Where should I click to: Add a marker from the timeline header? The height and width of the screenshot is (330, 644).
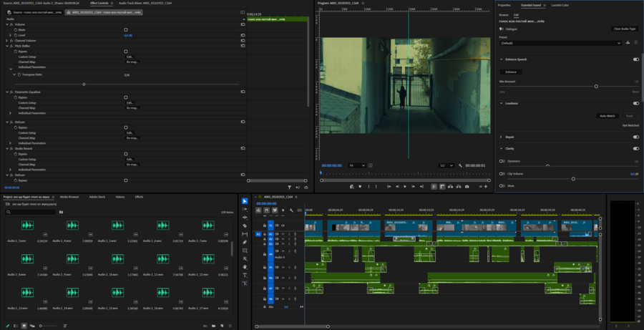click(283, 210)
